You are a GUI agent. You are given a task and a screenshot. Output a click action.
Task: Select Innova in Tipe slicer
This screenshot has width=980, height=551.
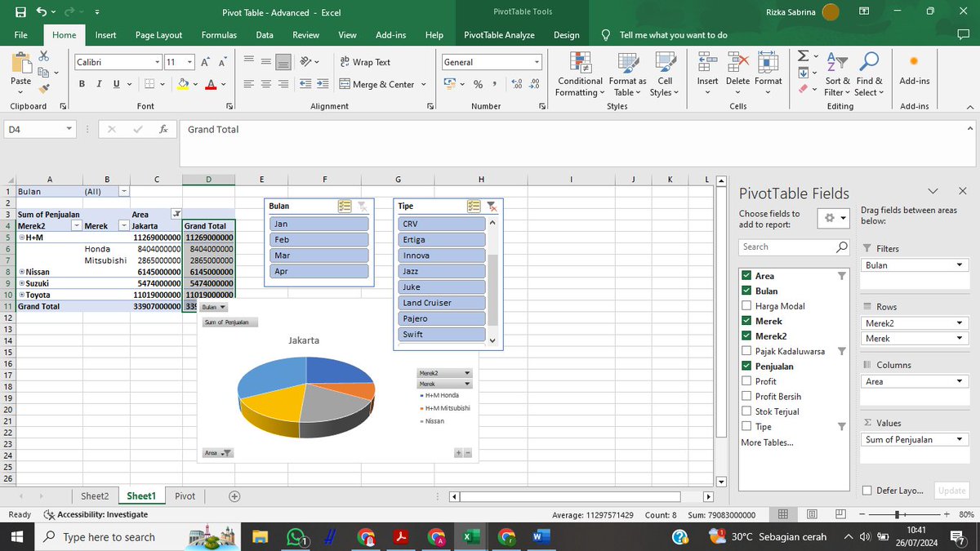(442, 256)
